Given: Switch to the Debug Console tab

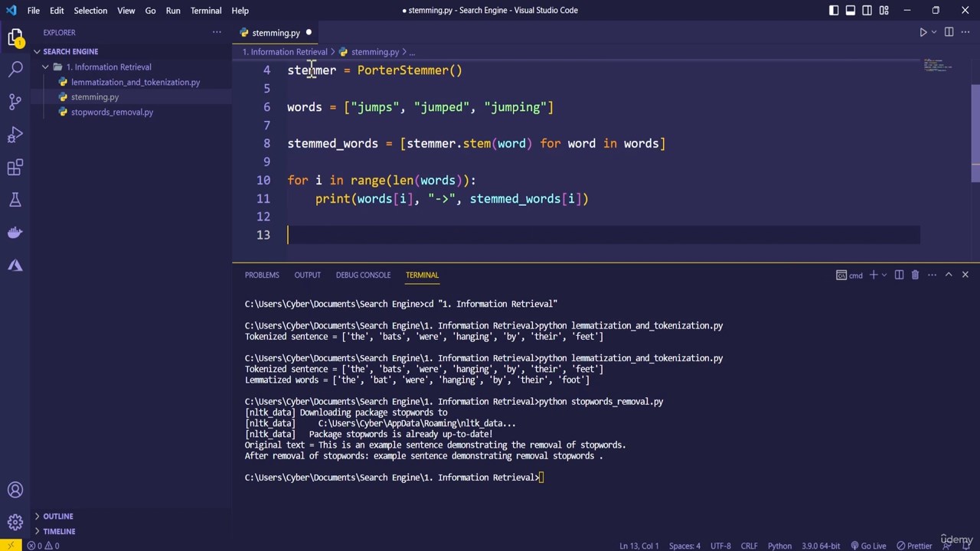Looking at the screenshot, I should [x=363, y=275].
